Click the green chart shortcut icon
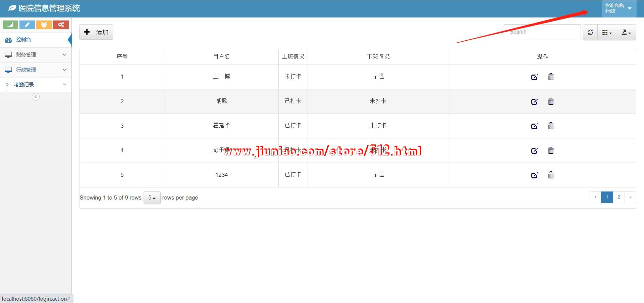Image resolution: width=644 pixels, height=303 pixels. 10,25
